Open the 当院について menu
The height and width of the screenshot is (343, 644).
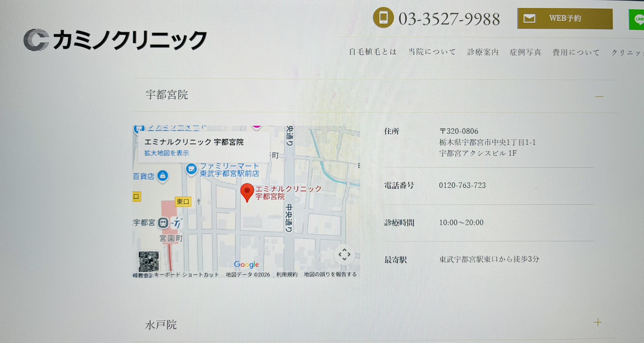coord(432,52)
